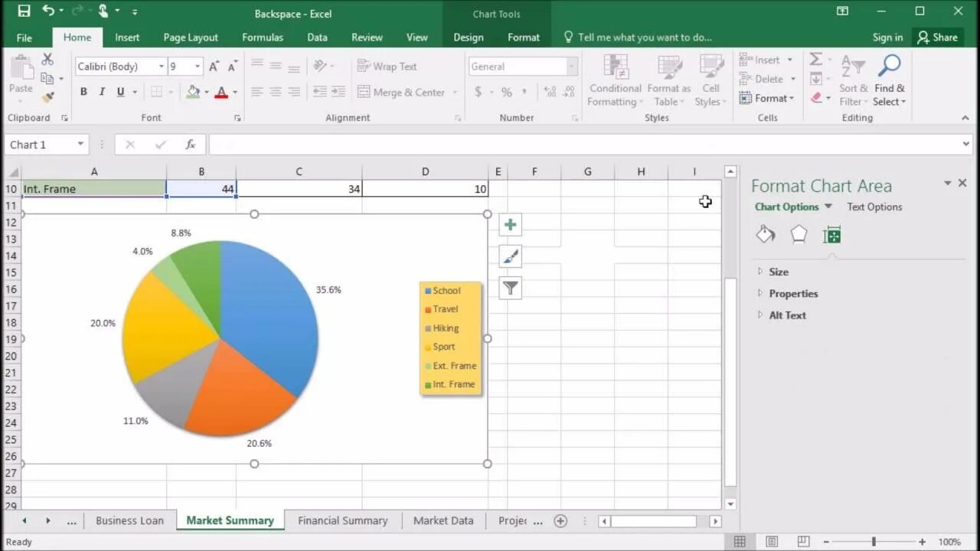Click the Conditional Formatting icon

pyautogui.click(x=616, y=66)
